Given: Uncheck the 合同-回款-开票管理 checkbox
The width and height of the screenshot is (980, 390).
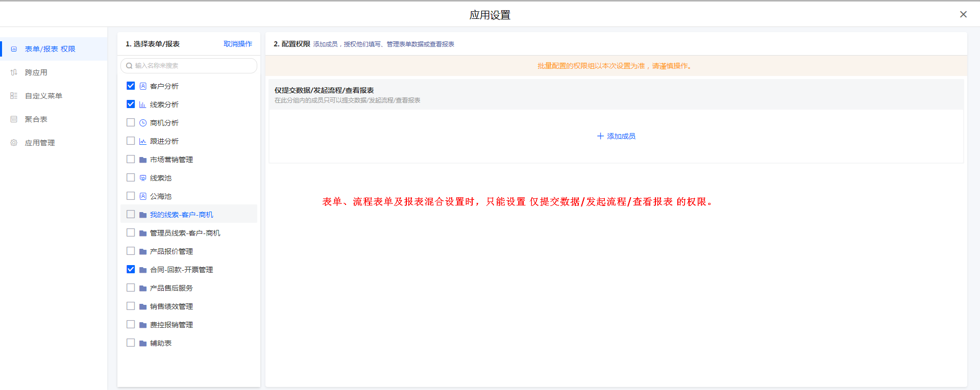Looking at the screenshot, I should tap(131, 269).
